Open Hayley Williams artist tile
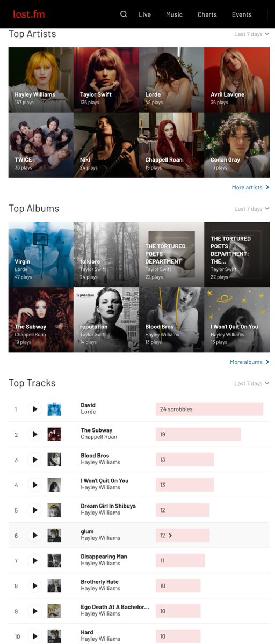 41,79
